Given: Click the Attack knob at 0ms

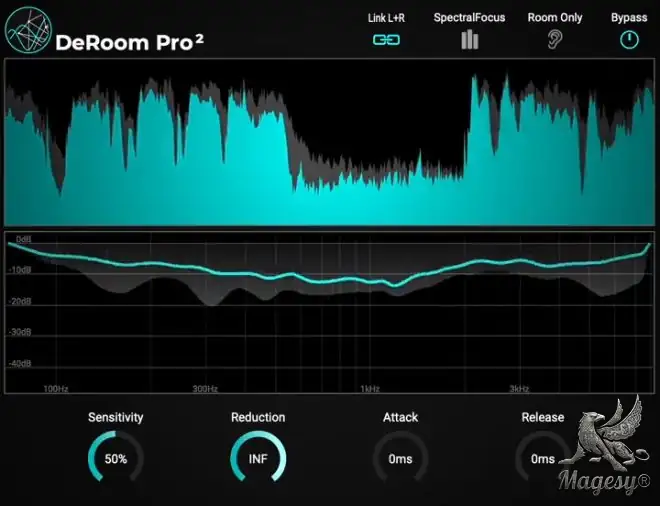Looking at the screenshot, I should pos(400,456).
